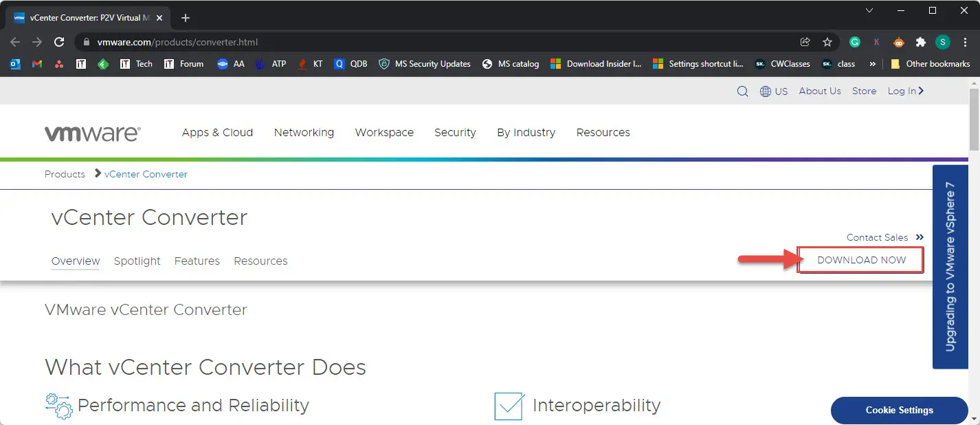Image resolution: width=980 pixels, height=425 pixels.
Task: Open the Grammarly extension icon
Action: pyautogui.click(x=854, y=42)
